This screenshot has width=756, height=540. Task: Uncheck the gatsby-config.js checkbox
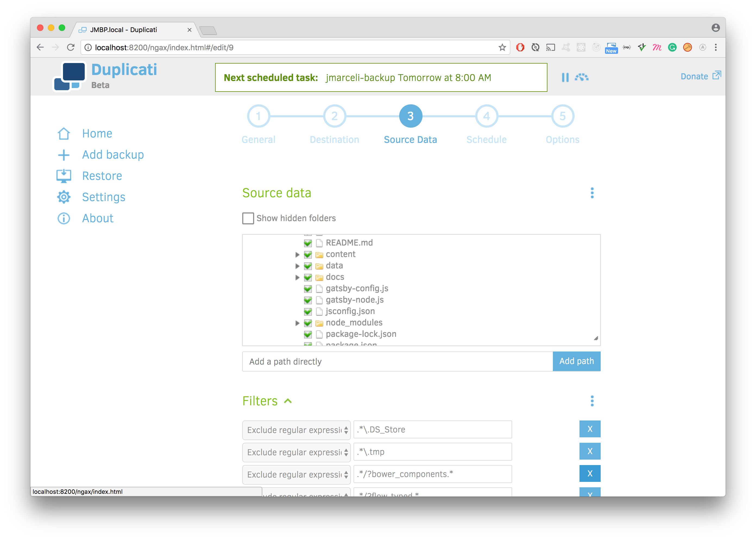pyautogui.click(x=308, y=289)
